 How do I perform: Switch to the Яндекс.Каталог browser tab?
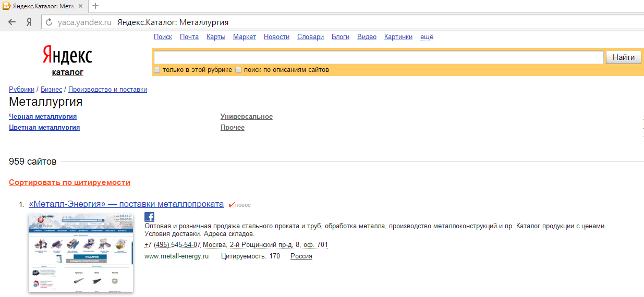coord(43,6)
